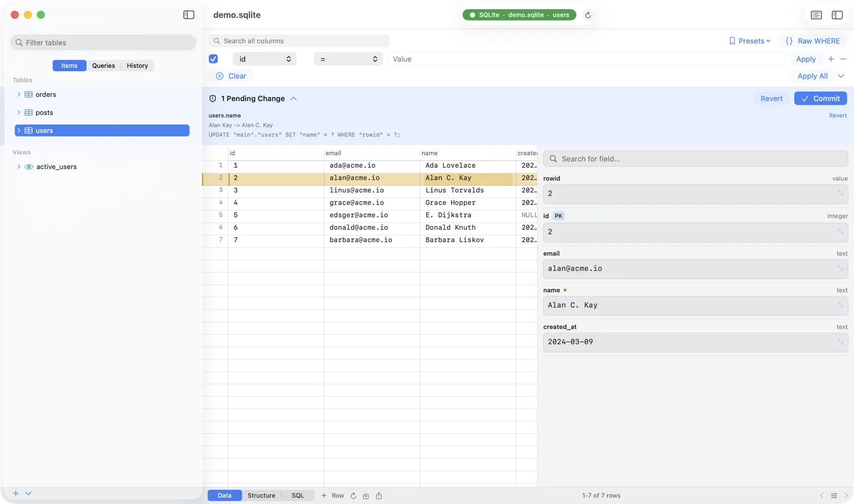
Task: Click the users table grid icon
Action: pyautogui.click(x=29, y=131)
